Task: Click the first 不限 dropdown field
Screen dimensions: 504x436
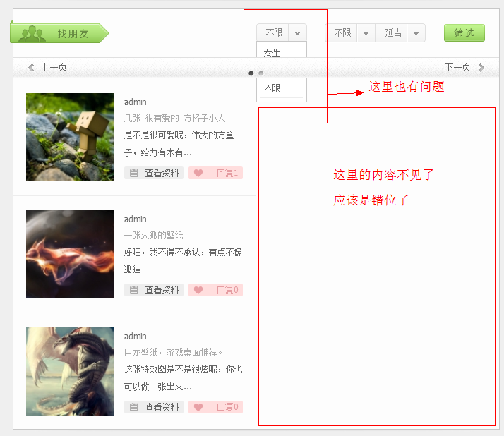Action: pyautogui.click(x=282, y=32)
